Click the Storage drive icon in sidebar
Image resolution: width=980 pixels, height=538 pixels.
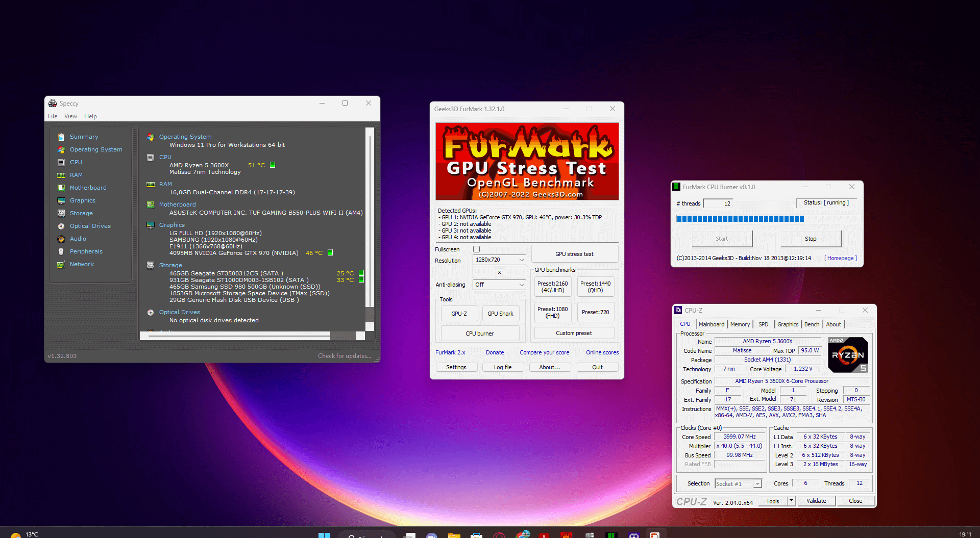tap(61, 213)
